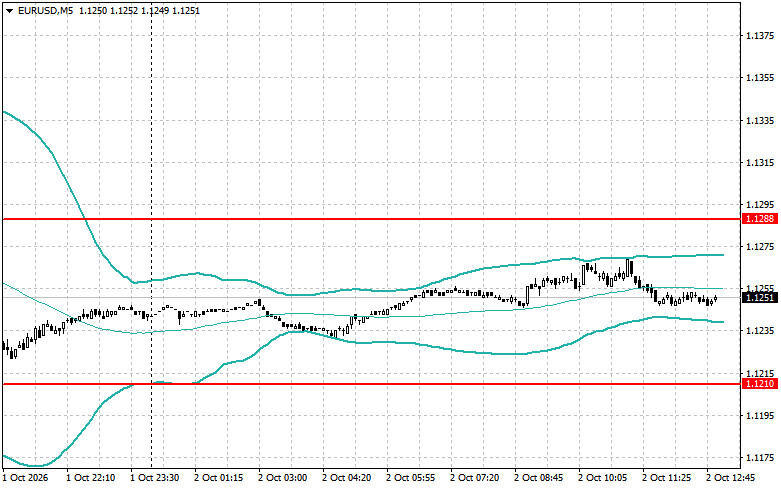Click the 2 Oct 03:00 time label
This screenshot has height=489, width=781.
(282, 478)
